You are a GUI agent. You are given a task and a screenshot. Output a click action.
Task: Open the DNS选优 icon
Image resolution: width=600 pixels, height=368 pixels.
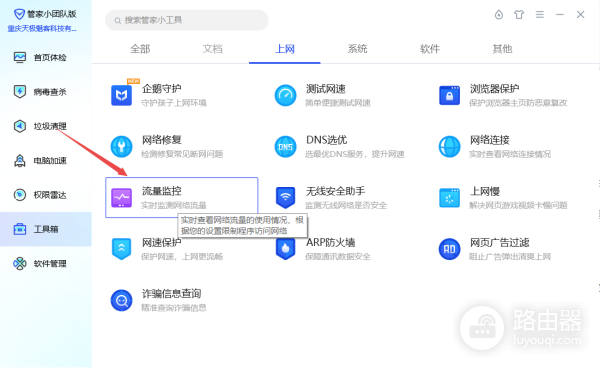(285, 147)
